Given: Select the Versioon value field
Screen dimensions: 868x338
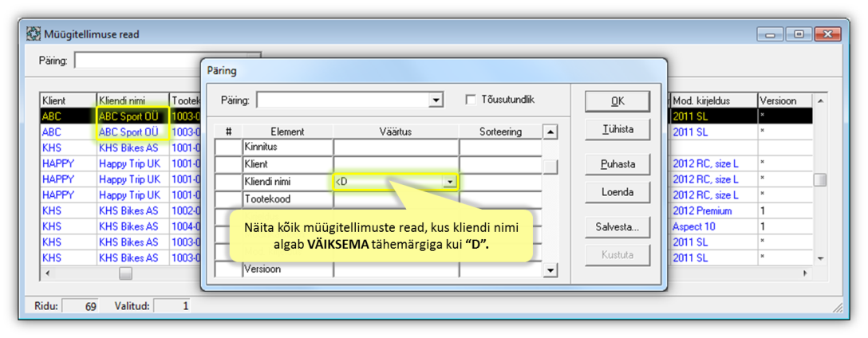Looking at the screenshot, I should coord(396,269).
